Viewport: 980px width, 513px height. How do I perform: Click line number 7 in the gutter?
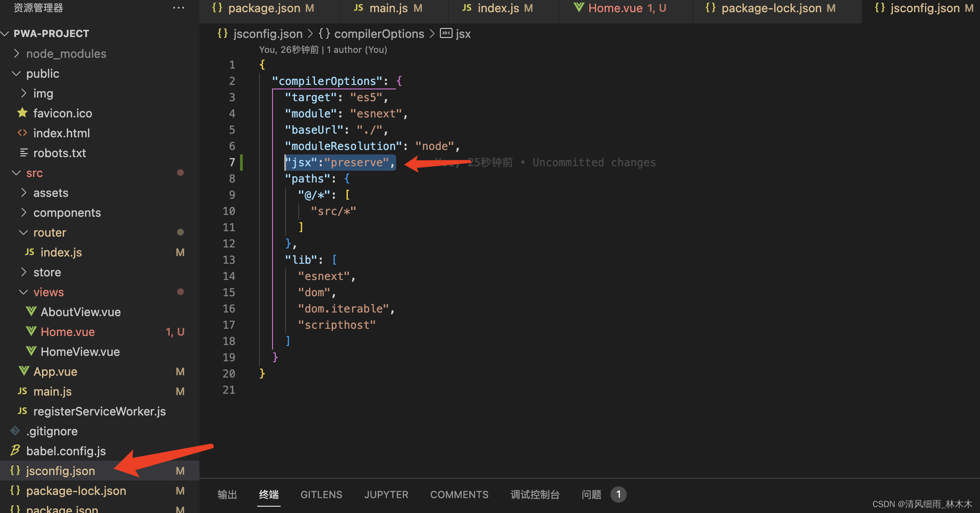tap(232, 162)
